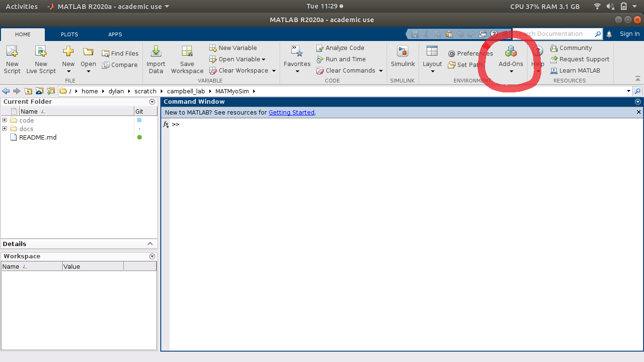Launch Simulink
This screenshot has width=644, height=362.
[x=403, y=57]
